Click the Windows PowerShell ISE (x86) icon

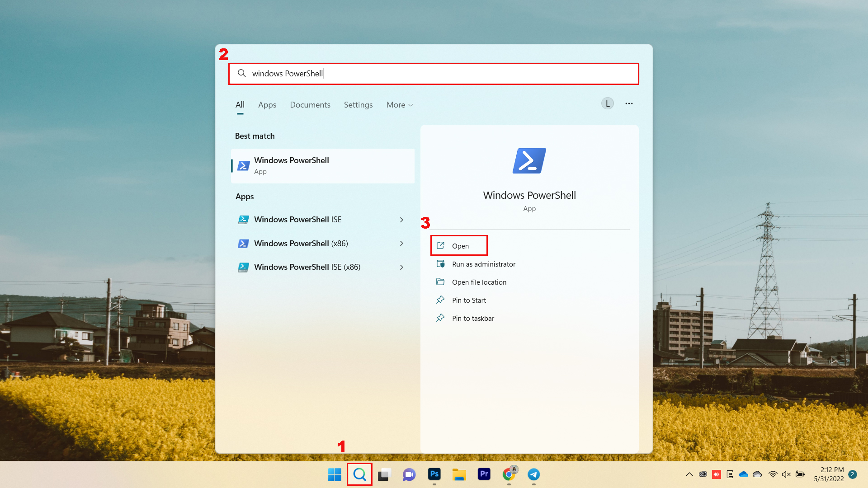[x=243, y=267]
